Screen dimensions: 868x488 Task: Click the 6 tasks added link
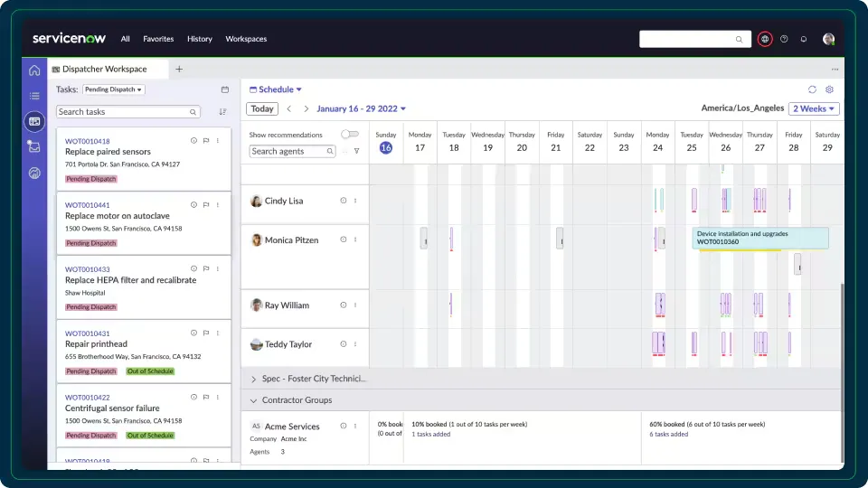[x=669, y=435]
